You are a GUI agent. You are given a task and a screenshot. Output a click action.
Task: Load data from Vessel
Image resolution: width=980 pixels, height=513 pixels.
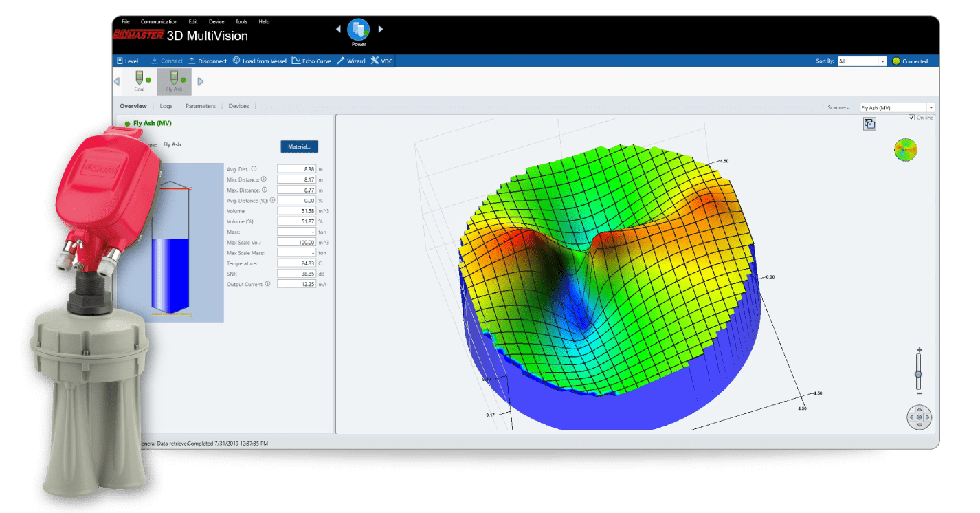coord(260,61)
